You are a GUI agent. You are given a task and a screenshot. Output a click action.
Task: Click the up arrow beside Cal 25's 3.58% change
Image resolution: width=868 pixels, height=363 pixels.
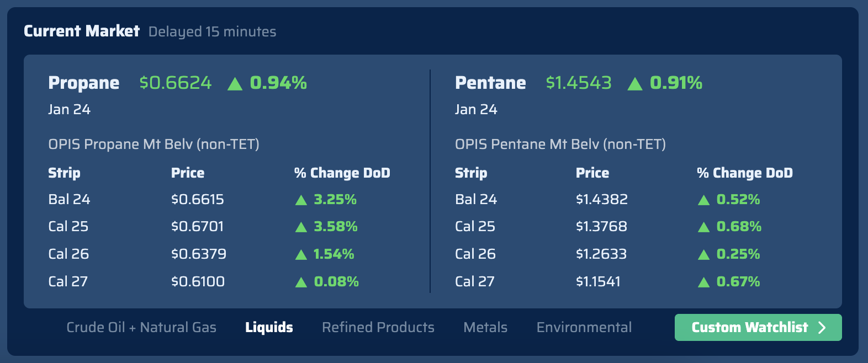click(x=301, y=227)
